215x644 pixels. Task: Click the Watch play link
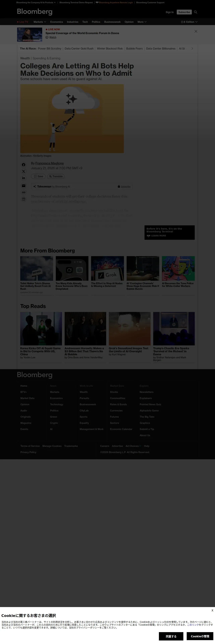click(51, 37)
